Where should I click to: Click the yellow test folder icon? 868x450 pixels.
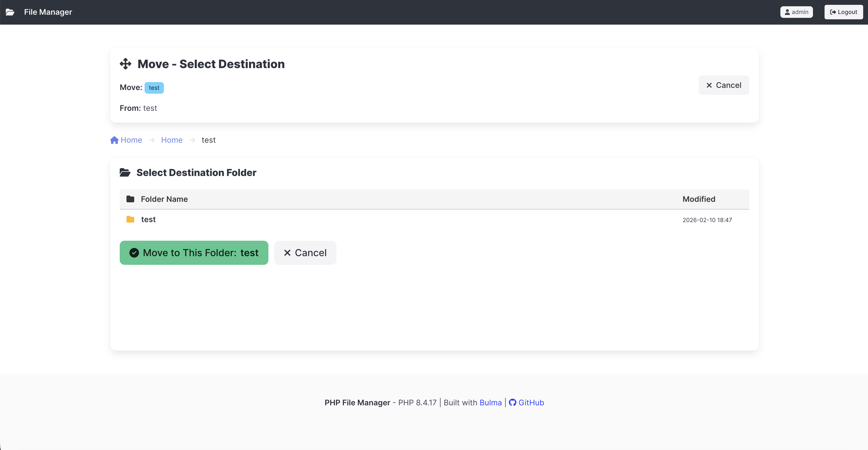tap(130, 219)
